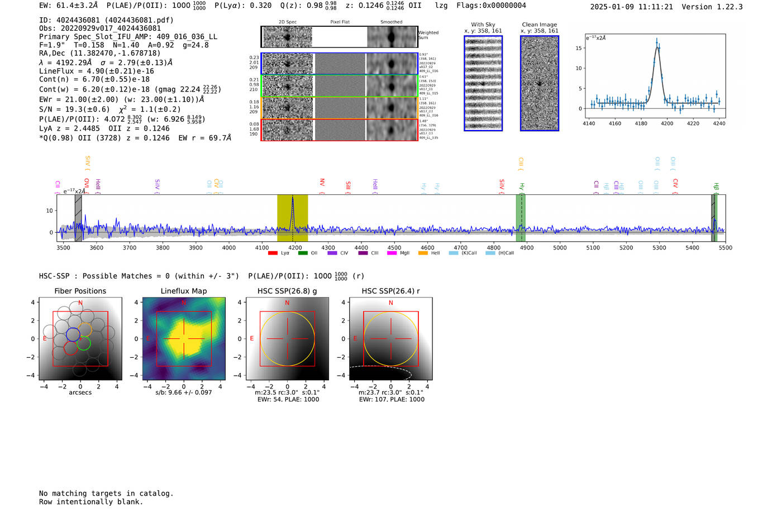Click the 'S/N = 19.3(±0.6)' value
This screenshot has width=782, height=532.
(x=74, y=109)
